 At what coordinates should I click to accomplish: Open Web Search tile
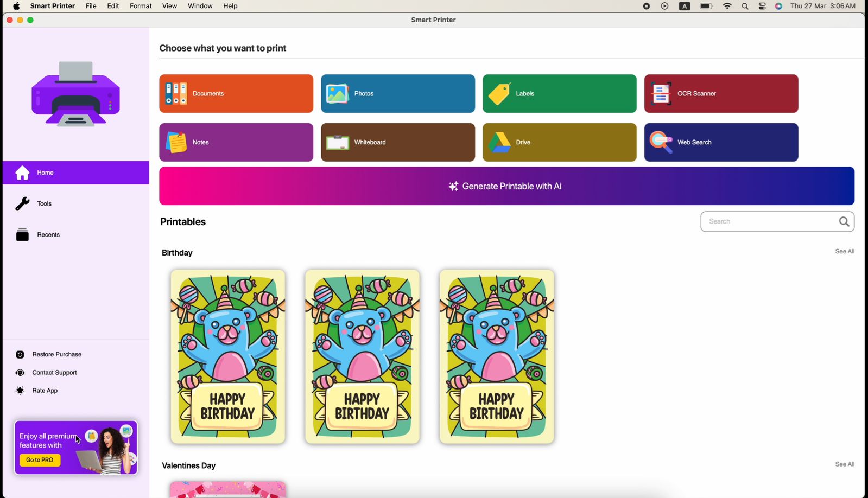point(721,142)
